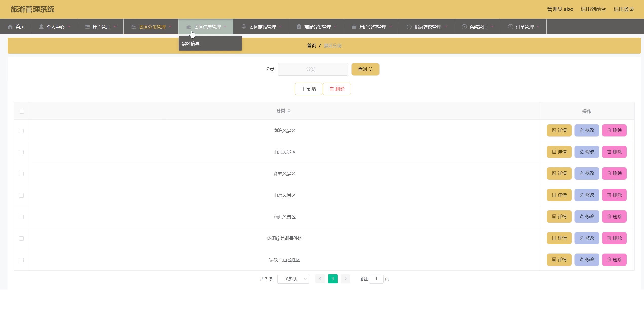This screenshot has height=318, width=644.
Task: Open the 10条/页 page size dropdown
Action: coord(293,279)
